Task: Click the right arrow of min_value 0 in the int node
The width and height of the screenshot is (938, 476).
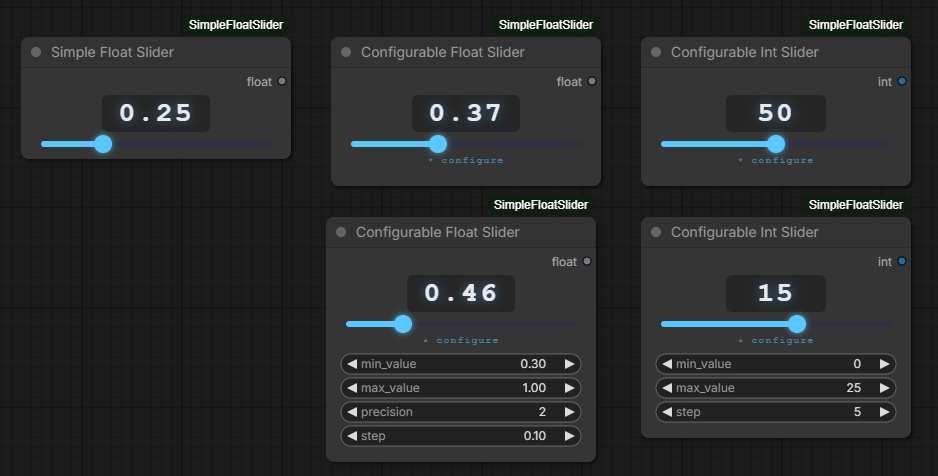Action: [885, 364]
